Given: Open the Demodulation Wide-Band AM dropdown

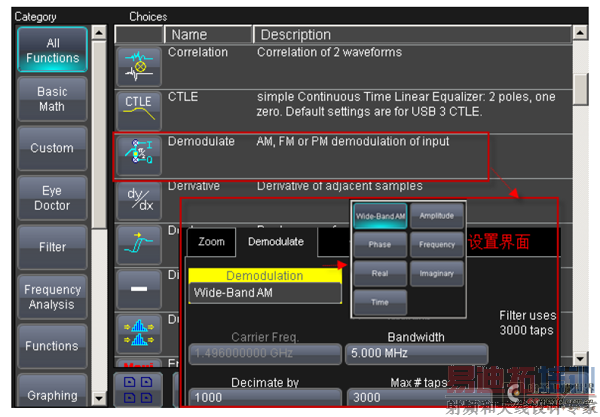Looking at the screenshot, I should [265, 293].
